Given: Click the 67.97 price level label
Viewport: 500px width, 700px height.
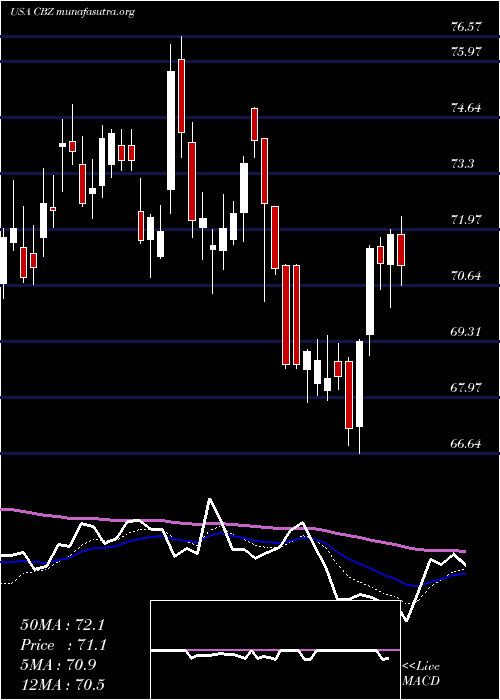Looking at the screenshot, I should click(x=466, y=388).
